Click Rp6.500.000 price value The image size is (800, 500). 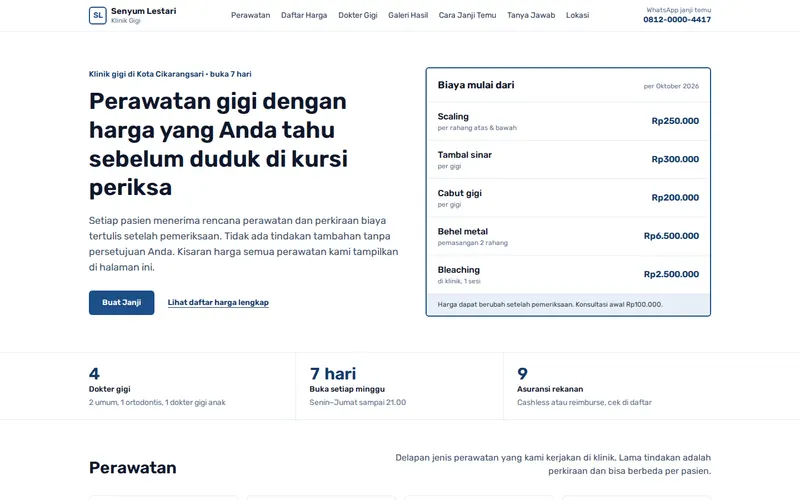pyautogui.click(x=671, y=236)
